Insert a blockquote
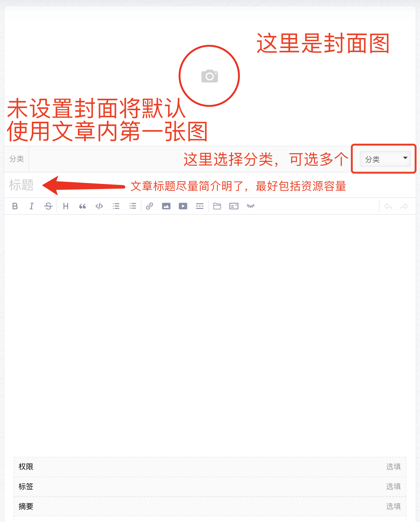Viewport: 420px width, 522px height. (x=83, y=206)
